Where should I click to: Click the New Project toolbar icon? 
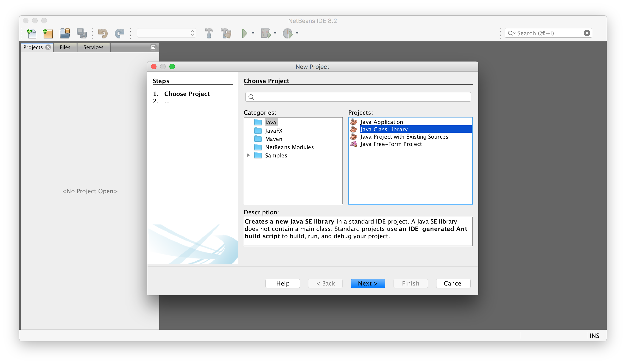click(48, 33)
